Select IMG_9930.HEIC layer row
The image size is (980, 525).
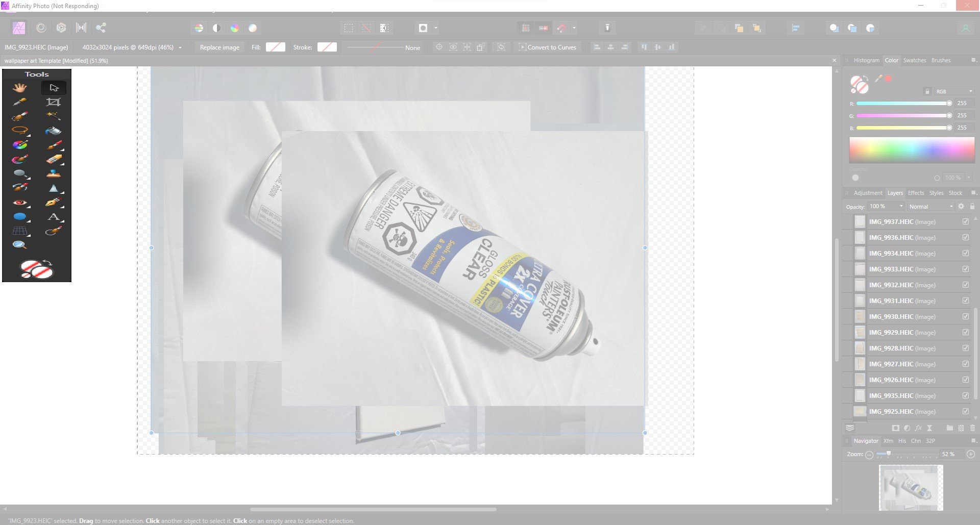click(908, 316)
